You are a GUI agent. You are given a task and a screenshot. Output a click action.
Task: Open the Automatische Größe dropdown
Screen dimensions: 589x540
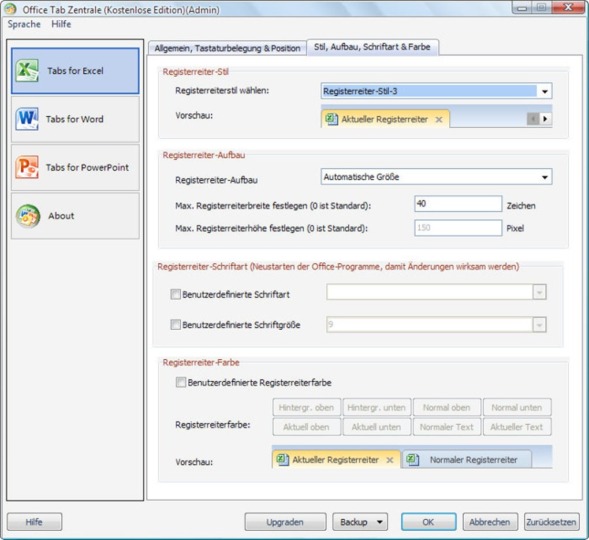point(545,177)
